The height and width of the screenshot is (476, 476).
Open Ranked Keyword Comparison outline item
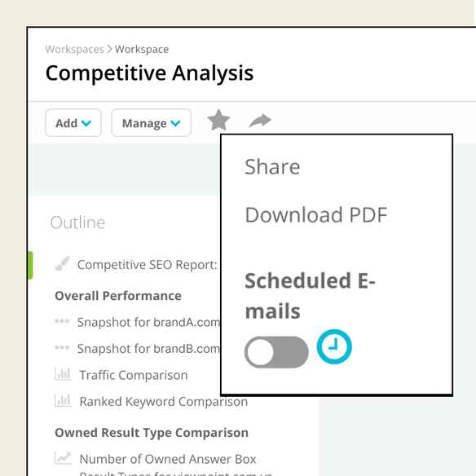tap(164, 402)
